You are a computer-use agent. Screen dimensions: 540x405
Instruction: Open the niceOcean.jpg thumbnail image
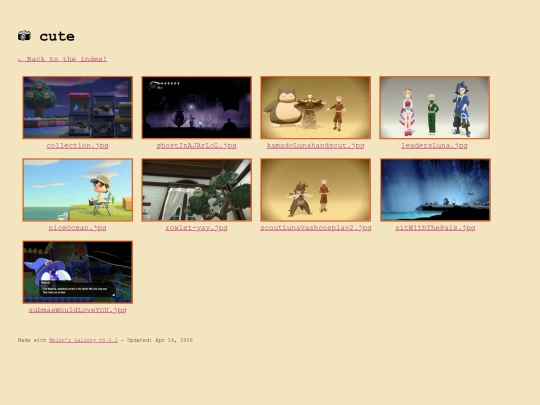[77, 190]
